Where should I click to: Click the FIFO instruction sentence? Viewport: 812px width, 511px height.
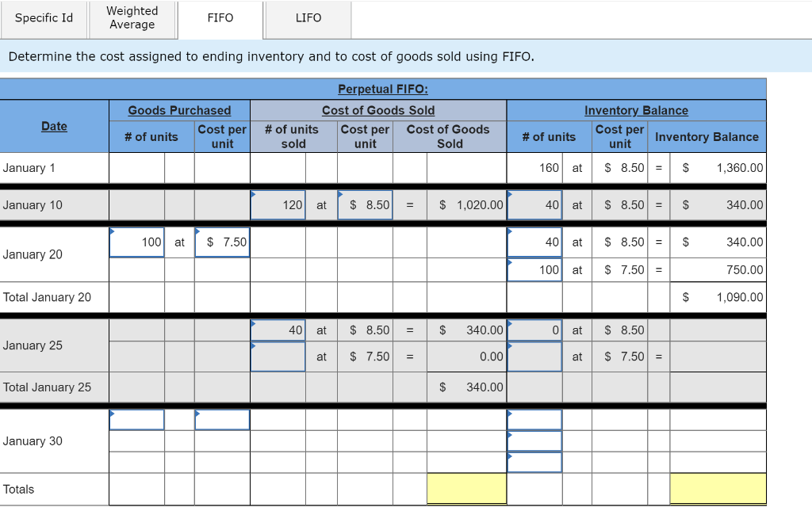tap(271, 56)
